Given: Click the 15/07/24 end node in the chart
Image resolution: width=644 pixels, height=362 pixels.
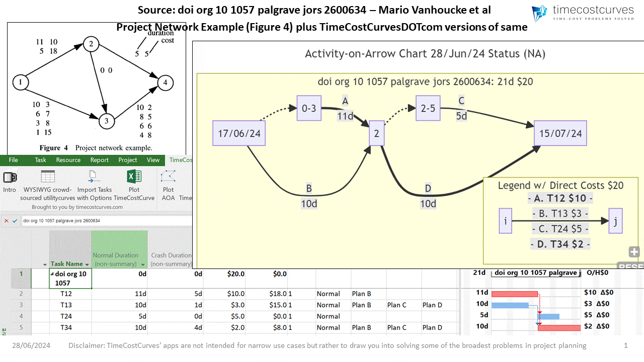Looking at the screenshot, I should 560,133.
